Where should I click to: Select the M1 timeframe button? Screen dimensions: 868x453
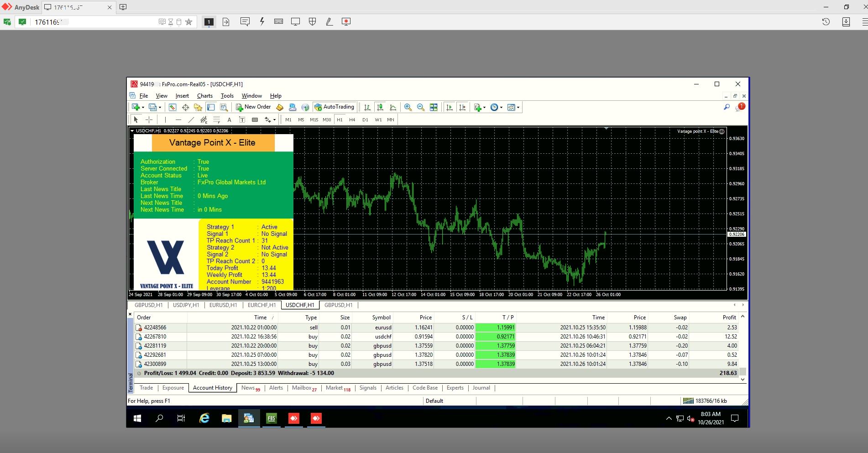click(288, 120)
